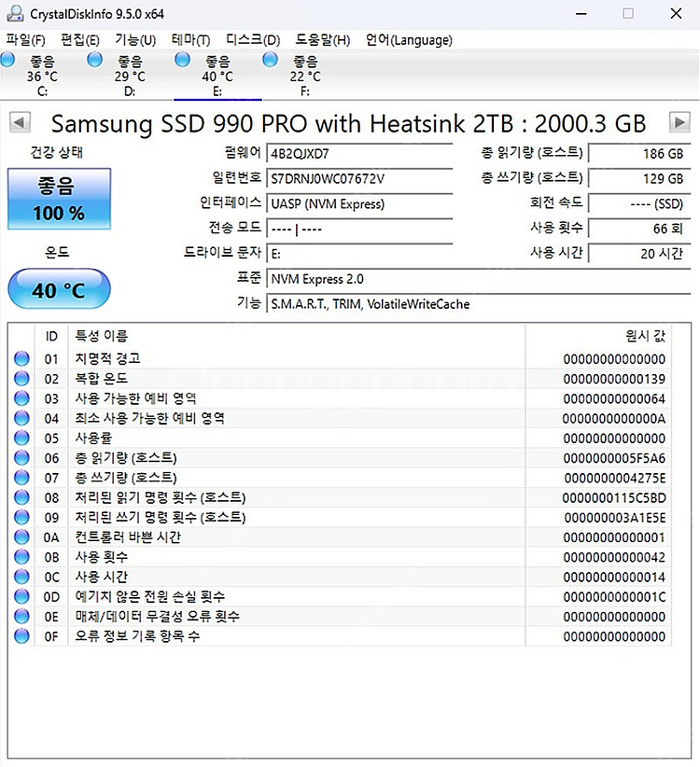Click the rotation rate value ---- (SSD)
The height and width of the screenshot is (767, 700).
pos(639,203)
